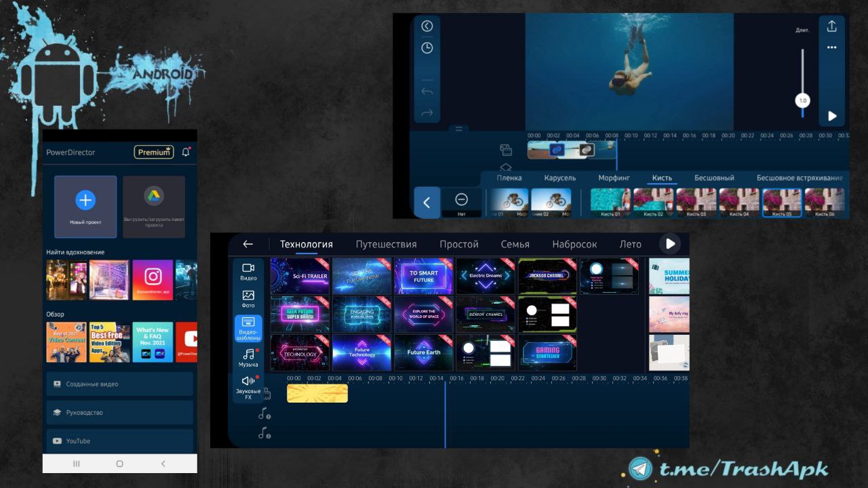Open the Путешествия template category
The image size is (868, 488).
pyautogui.click(x=387, y=244)
